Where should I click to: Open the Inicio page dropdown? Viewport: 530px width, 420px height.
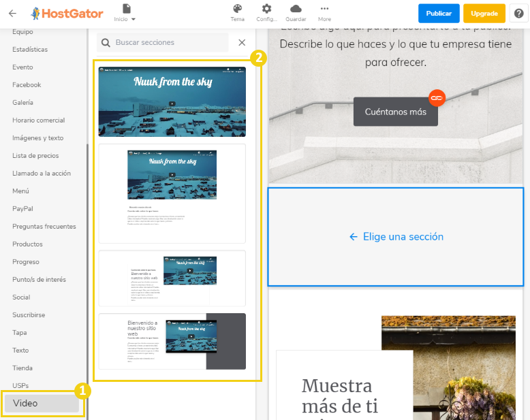pos(125,14)
